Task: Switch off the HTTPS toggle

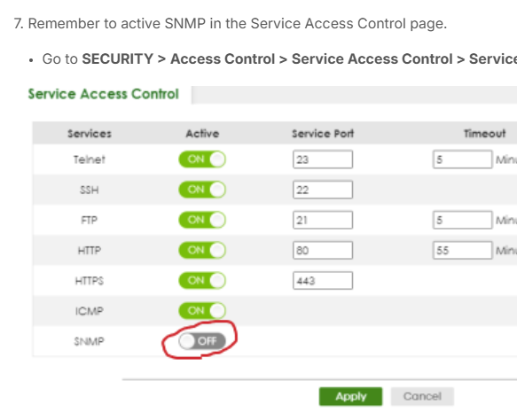Action: (202, 281)
